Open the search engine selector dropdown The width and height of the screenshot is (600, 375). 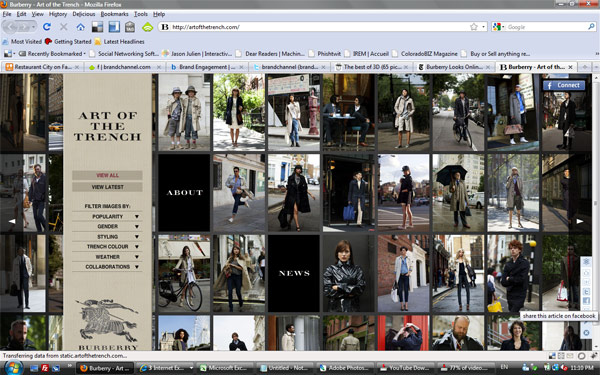coord(499,27)
